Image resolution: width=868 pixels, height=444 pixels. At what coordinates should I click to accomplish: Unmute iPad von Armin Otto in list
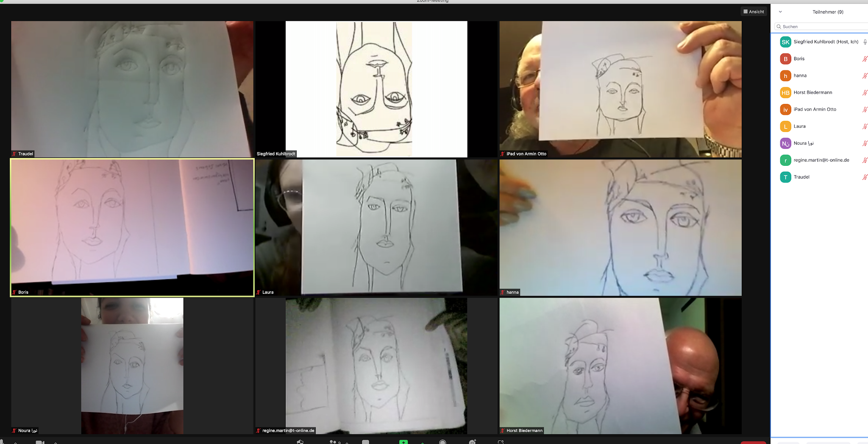(865, 109)
